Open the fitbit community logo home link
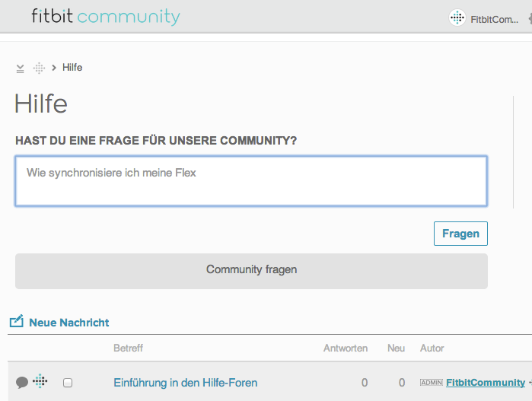The image size is (532, 401). [106, 17]
